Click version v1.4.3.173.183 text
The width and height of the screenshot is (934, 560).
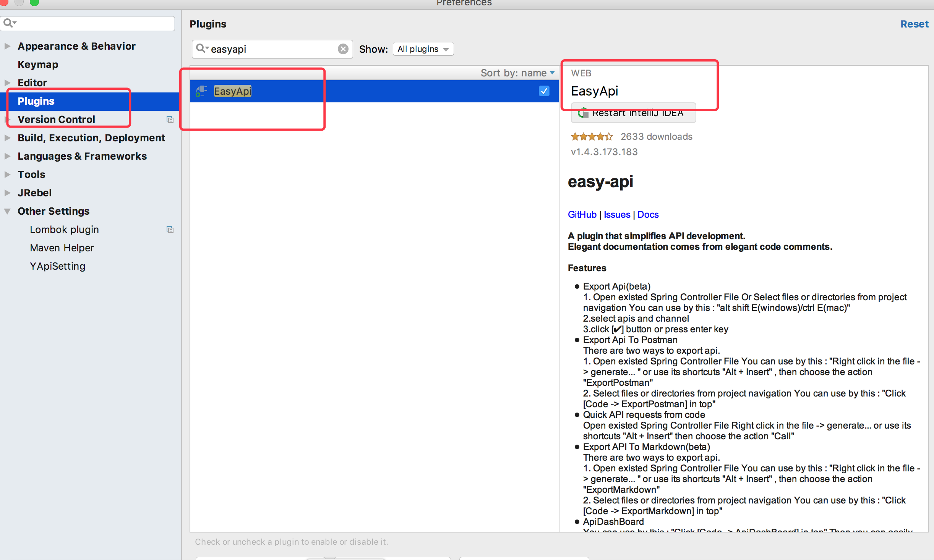pyautogui.click(x=604, y=152)
